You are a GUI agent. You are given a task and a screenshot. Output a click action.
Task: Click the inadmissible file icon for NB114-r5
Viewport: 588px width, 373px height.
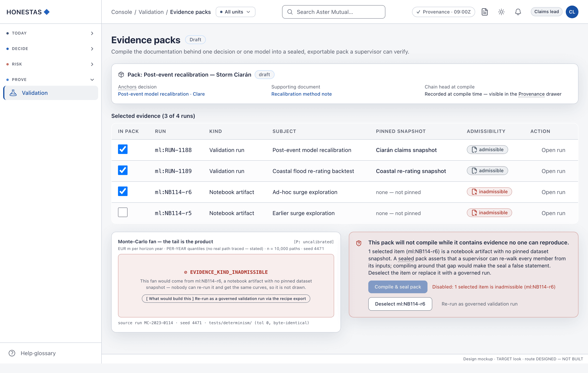pyautogui.click(x=474, y=213)
